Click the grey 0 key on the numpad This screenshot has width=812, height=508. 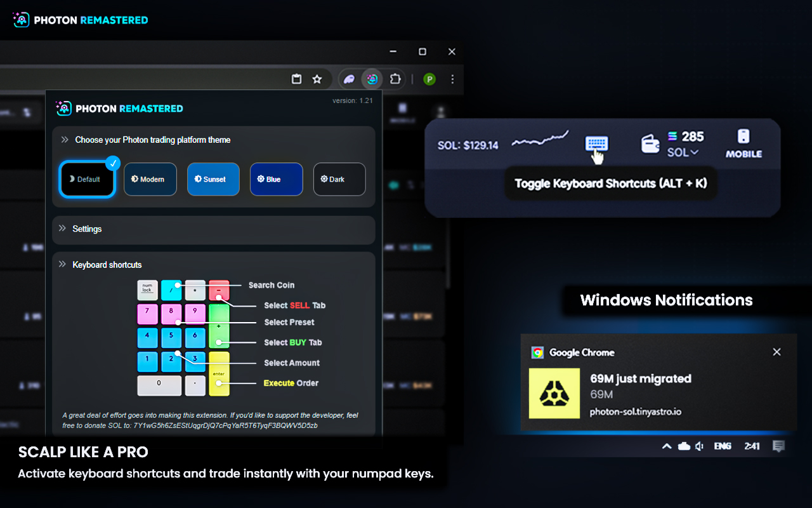click(159, 385)
